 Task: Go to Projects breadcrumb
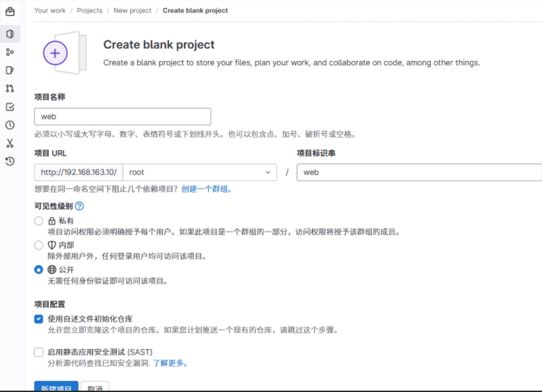point(90,11)
